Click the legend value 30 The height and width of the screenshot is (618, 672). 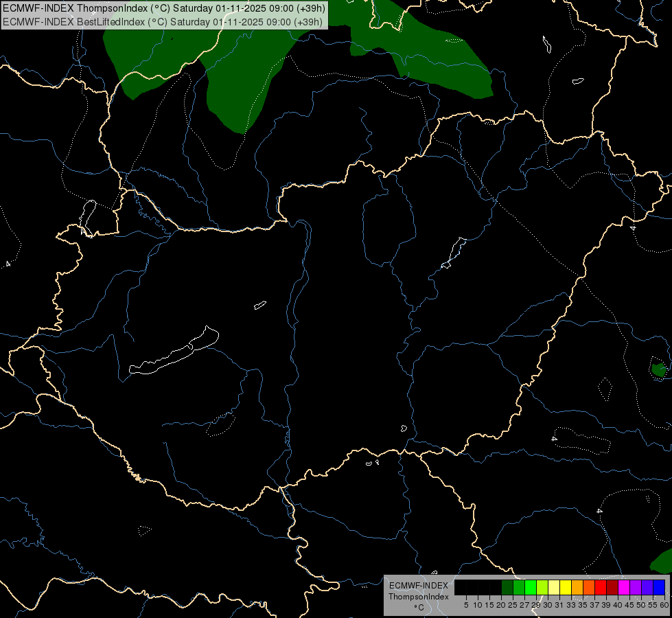(548, 605)
